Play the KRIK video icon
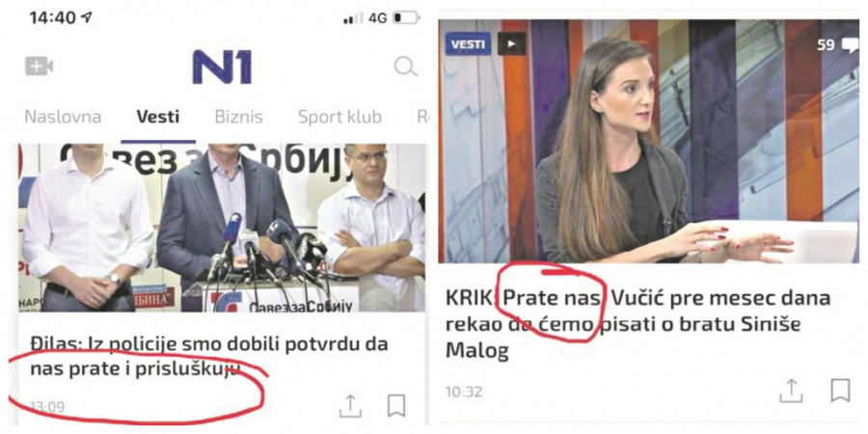This screenshot has width=868, height=434. pos(511,43)
